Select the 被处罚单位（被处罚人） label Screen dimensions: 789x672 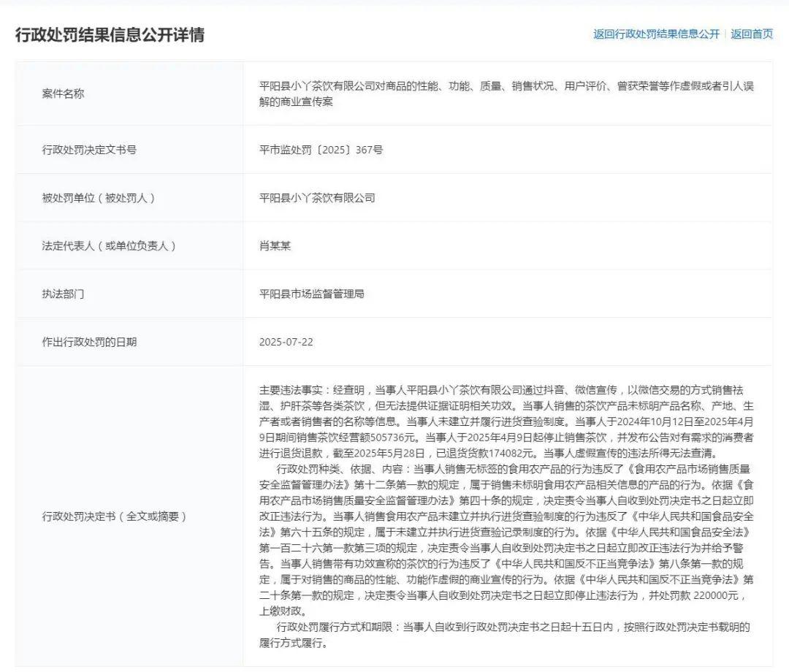99,198
